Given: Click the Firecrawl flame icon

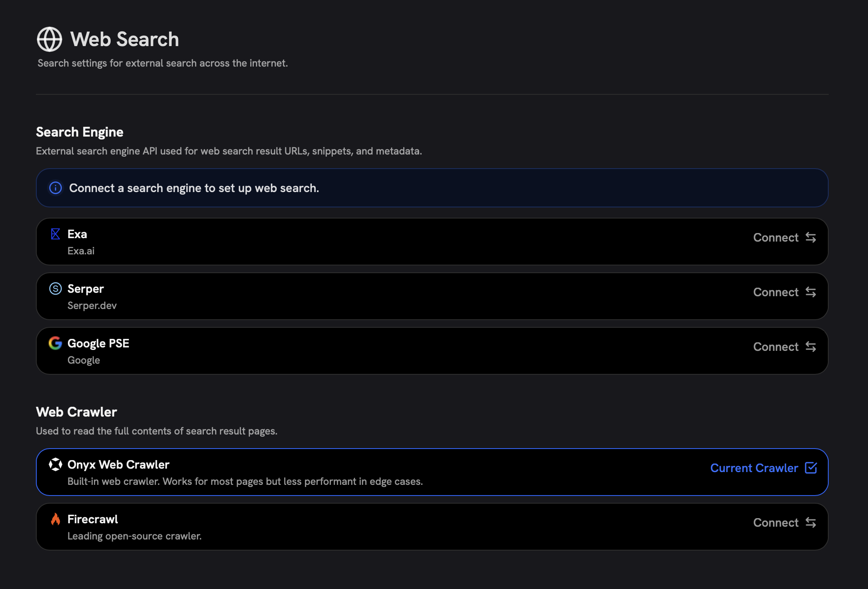Looking at the screenshot, I should point(56,519).
